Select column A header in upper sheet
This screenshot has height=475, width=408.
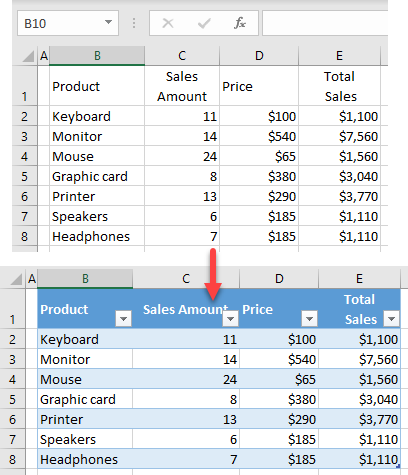point(44,56)
